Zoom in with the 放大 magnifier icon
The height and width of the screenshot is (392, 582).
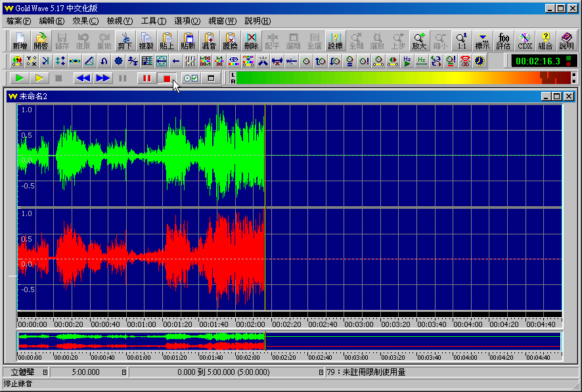pos(419,41)
